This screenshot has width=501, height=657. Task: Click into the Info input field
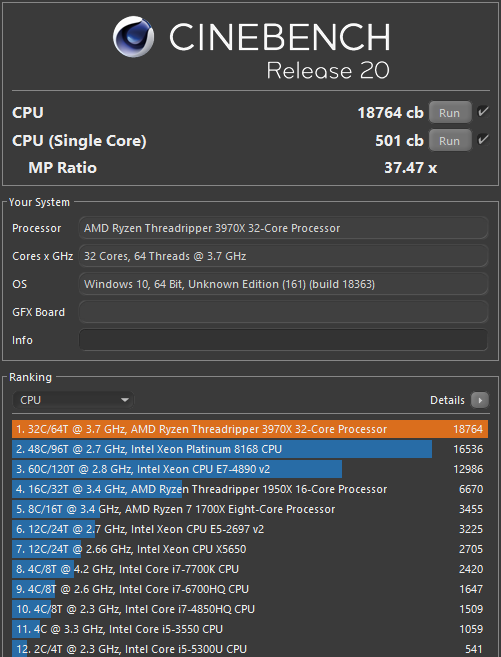coord(283,340)
